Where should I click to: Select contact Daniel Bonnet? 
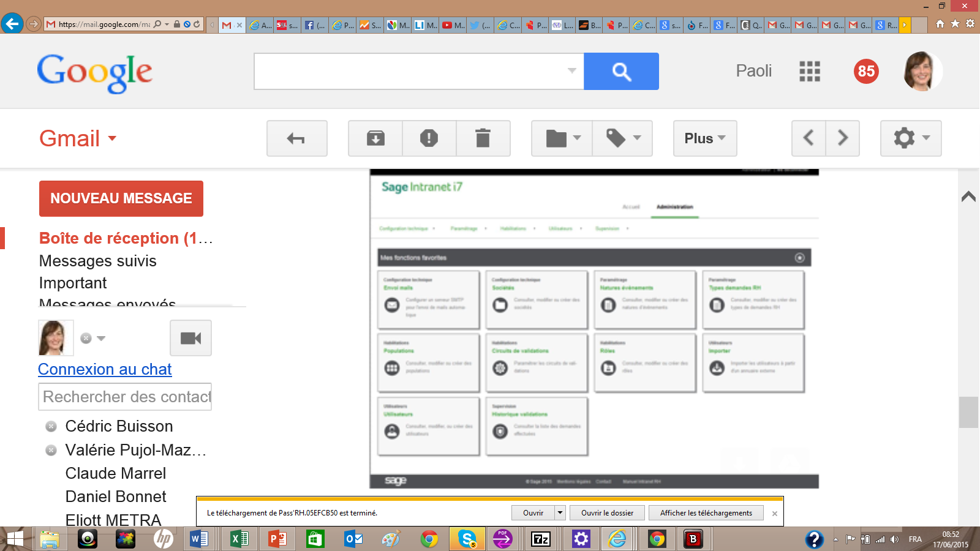tap(116, 497)
